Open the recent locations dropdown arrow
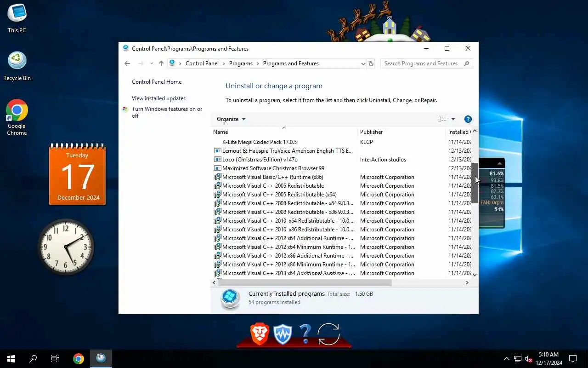Viewport: 588px width, 368px height. click(x=152, y=63)
